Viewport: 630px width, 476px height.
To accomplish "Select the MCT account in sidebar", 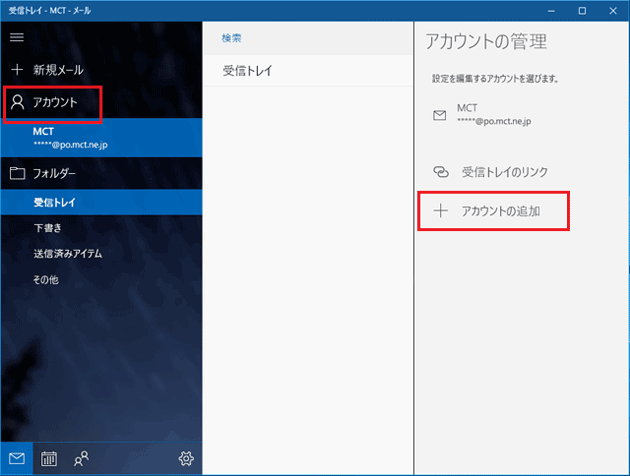I will (102, 137).
